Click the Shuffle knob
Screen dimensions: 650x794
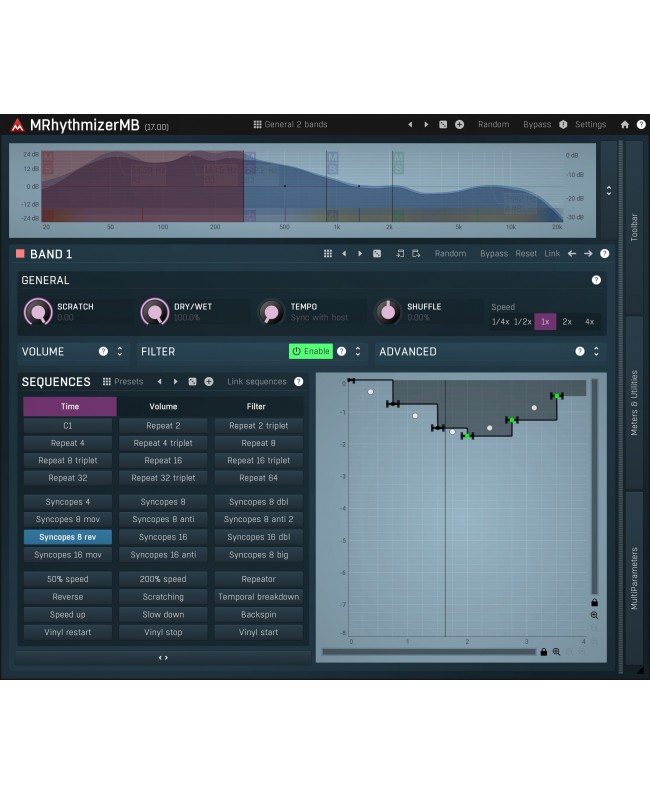pos(388,312)
